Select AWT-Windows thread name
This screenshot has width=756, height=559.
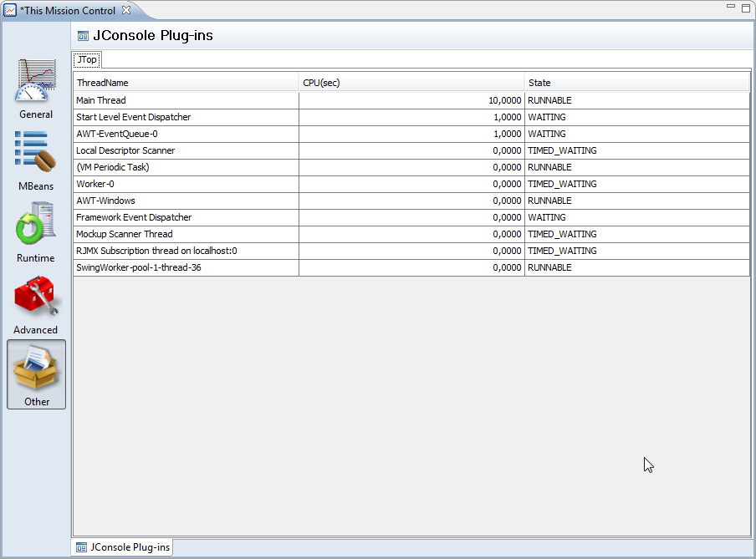click(105, 201)
